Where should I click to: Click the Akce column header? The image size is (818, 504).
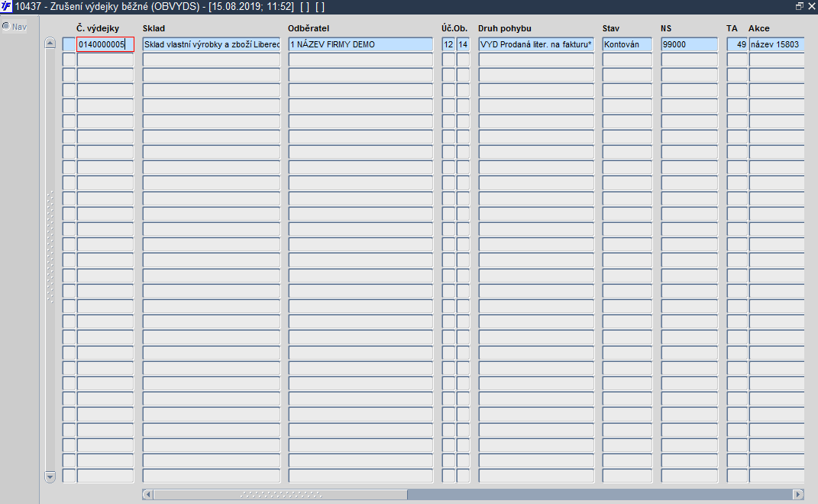click(x=759, y=28)
